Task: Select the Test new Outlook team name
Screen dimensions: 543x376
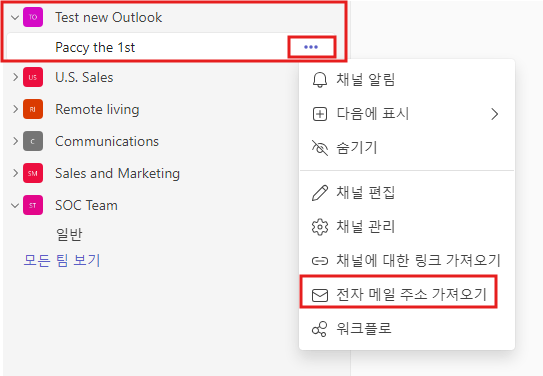Action: pyautogui.click(x=108, y=17)
